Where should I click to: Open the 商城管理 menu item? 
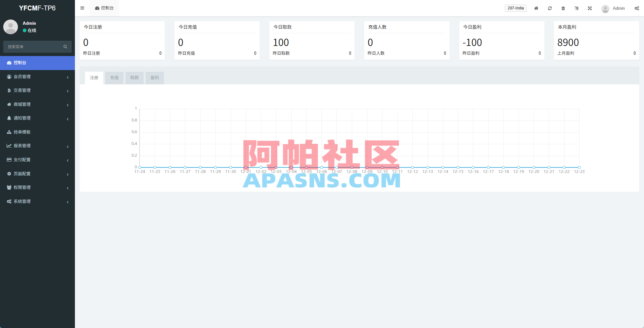tap(37, 105)
